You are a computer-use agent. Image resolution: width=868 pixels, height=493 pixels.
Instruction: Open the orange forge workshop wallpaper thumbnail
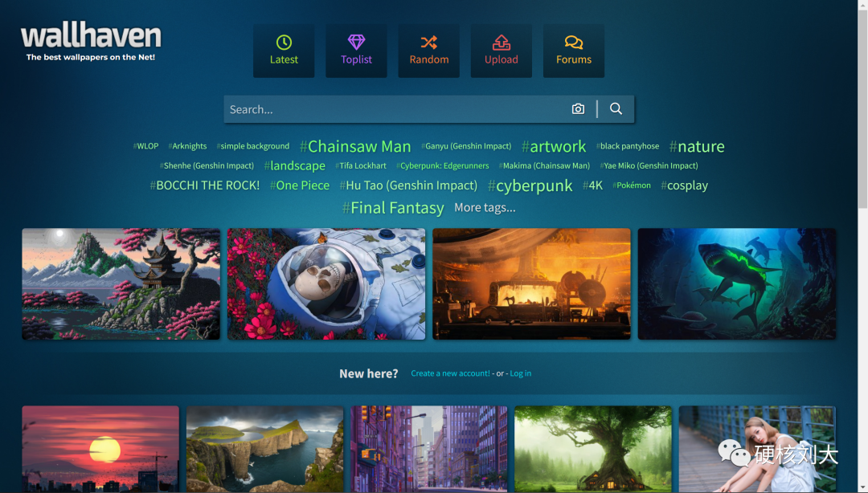(x=531, y=284)
